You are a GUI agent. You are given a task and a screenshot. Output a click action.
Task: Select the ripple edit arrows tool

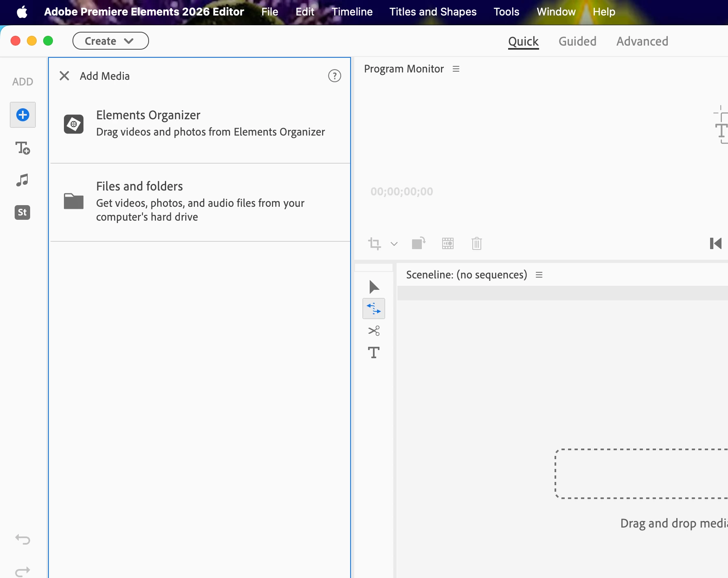[374, 309]
